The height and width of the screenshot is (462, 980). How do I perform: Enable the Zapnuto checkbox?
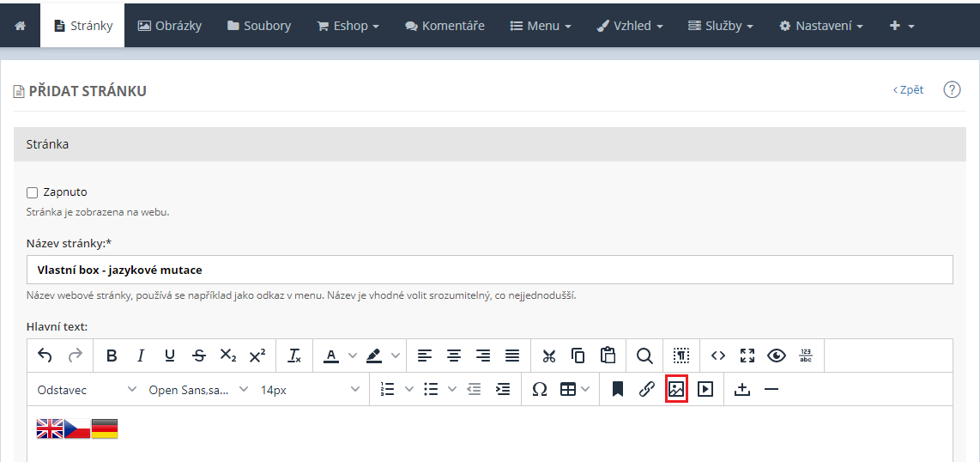click(33, 192)
